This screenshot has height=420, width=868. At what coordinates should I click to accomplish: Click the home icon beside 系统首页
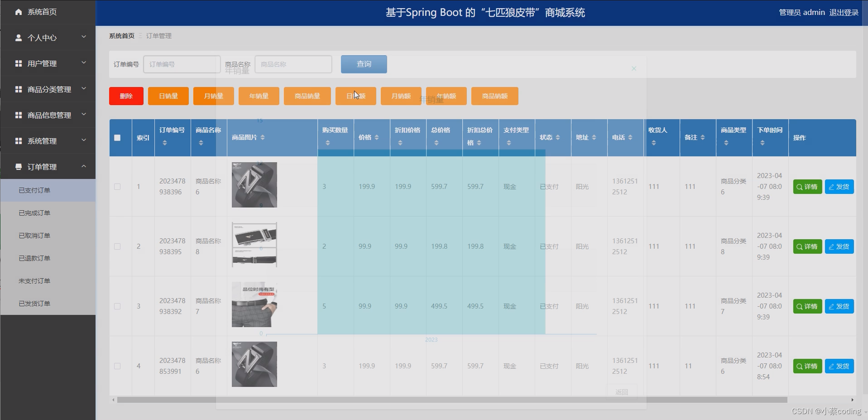pyautogui.click(x=19, y=12)
